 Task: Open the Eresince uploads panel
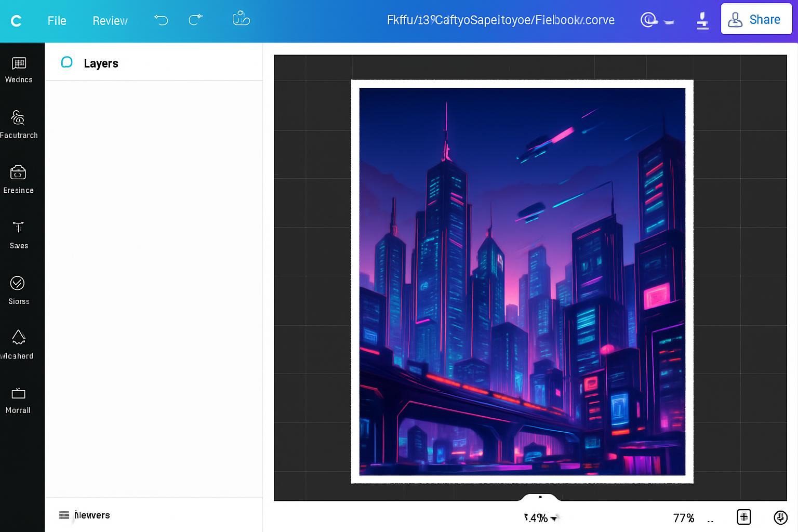point(19,179)
